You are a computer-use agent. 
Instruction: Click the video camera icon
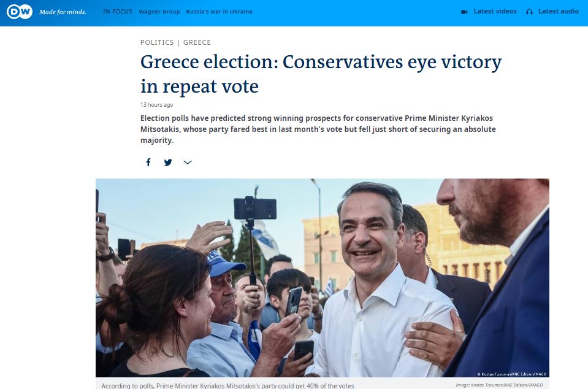[x=464, y=12]
